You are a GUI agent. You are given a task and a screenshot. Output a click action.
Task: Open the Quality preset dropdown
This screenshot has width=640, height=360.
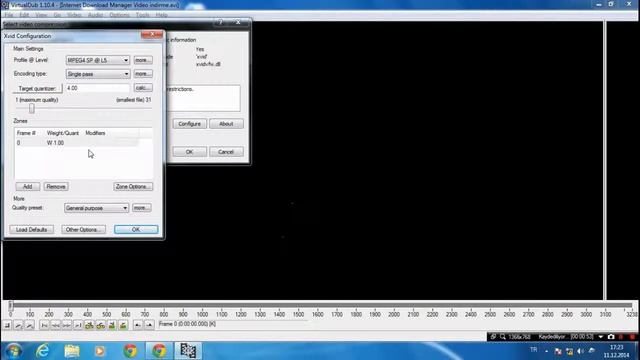(96, 208)
